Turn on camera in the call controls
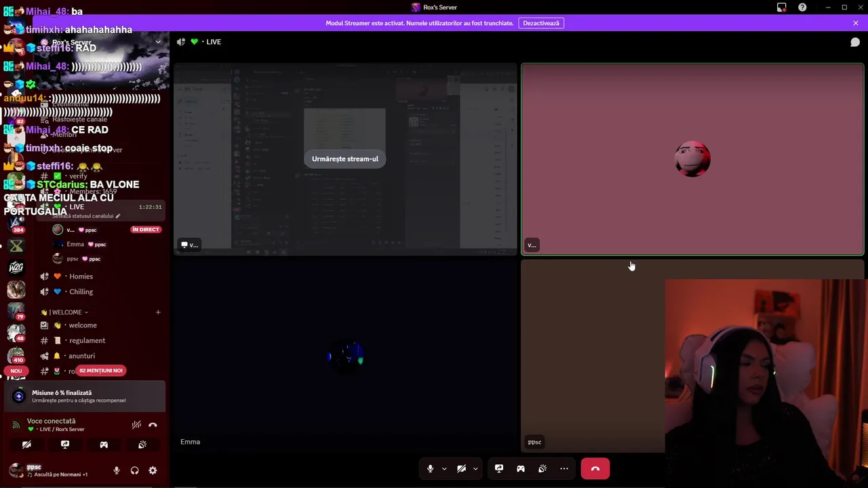868x488 pixels. click(461, 468)
